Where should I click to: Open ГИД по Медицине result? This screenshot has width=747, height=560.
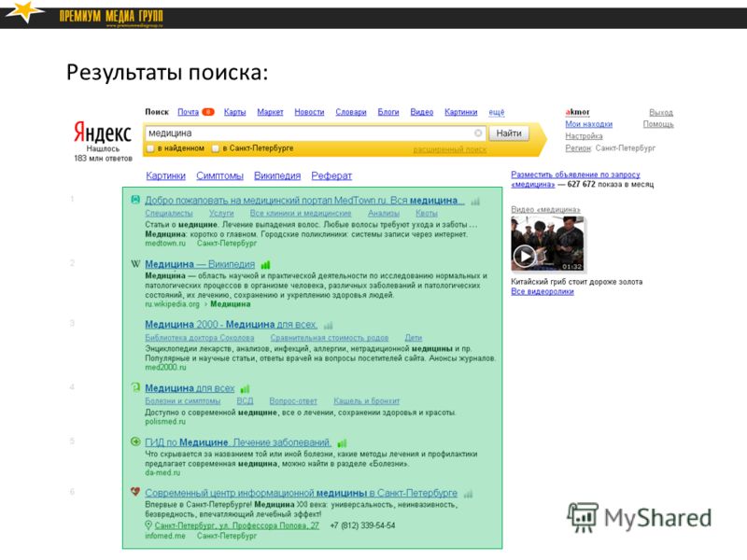238,442
